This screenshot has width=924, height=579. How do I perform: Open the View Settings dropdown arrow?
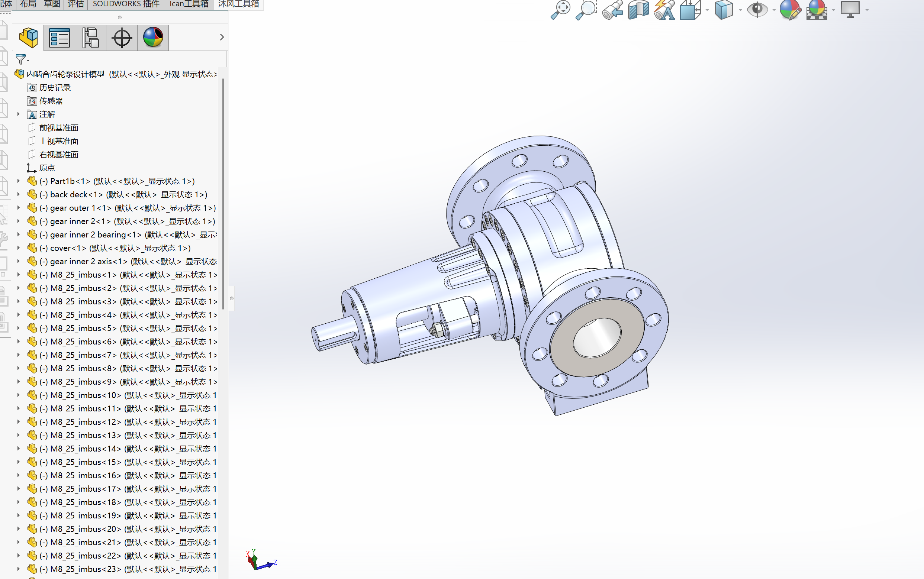(x=867, y=10)
